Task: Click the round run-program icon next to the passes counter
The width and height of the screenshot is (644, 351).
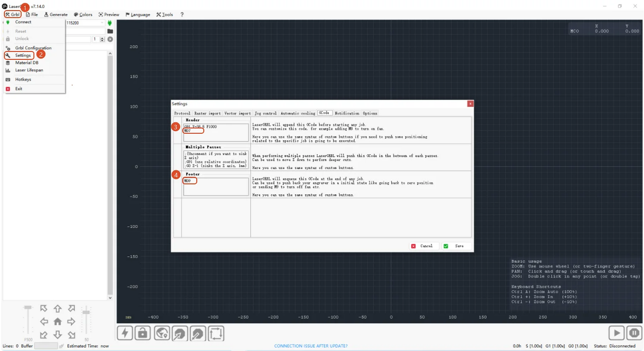Action: click(x=110, y=39)
